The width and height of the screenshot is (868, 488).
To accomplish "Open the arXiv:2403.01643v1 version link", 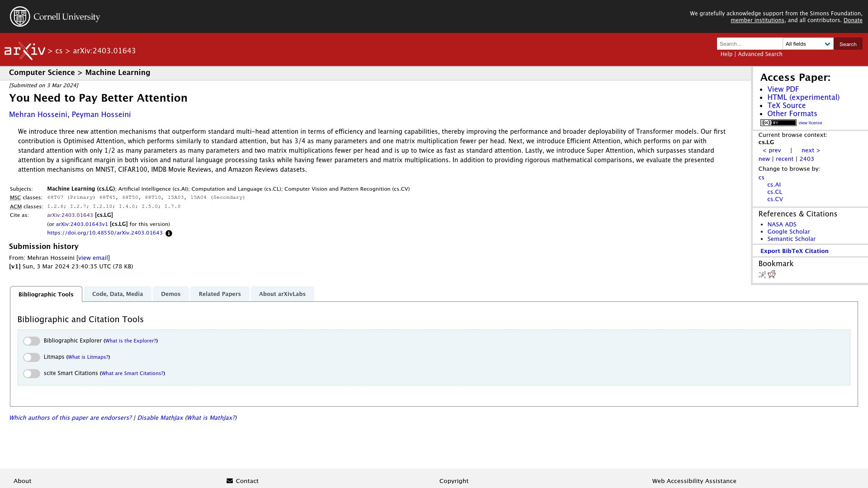I will pos(82,224).
